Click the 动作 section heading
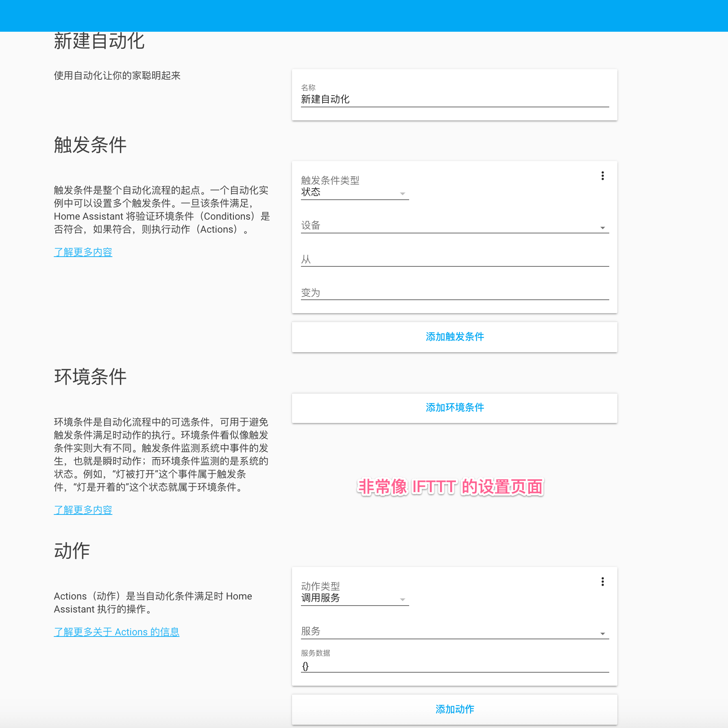Image resolution: width=728 pixels, height=728 pixels. tap(72, 551)
